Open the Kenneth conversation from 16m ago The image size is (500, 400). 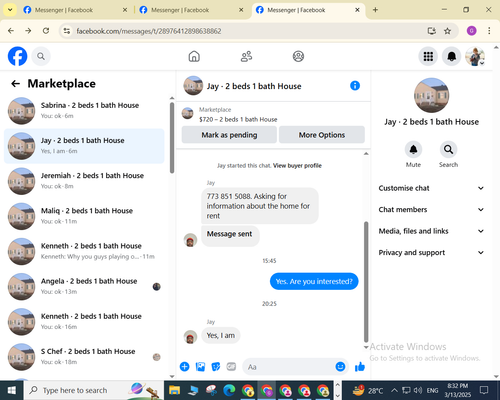tap(84, 322)
